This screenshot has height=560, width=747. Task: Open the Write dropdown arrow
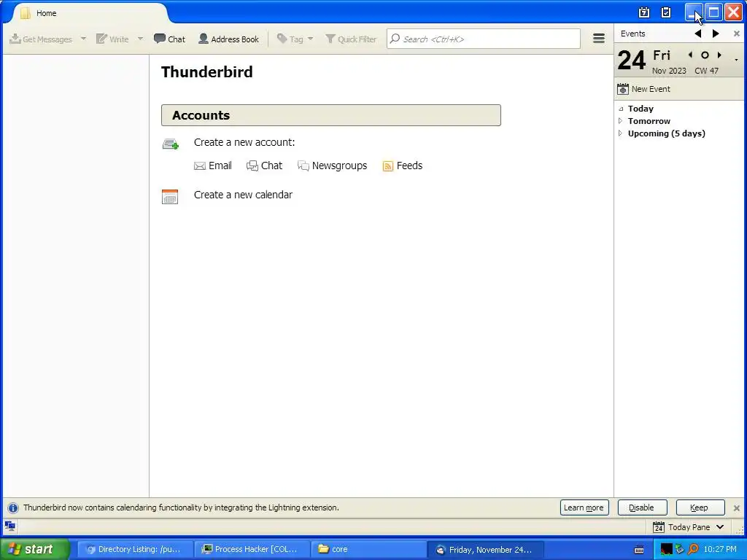coord(141,39)
